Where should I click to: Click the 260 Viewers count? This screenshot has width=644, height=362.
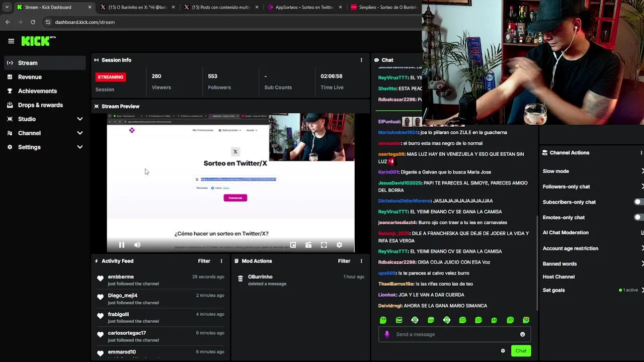(156, 76)
